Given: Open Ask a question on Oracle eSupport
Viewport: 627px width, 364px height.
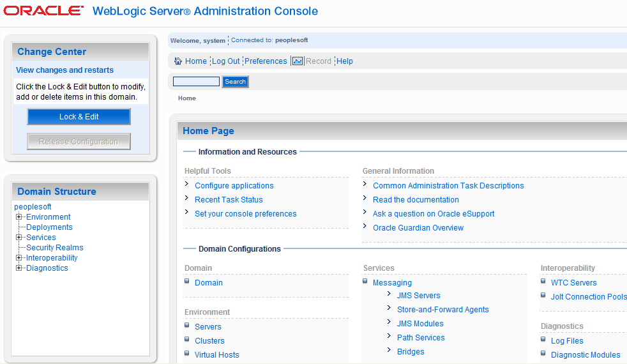Looking at the screenshot, I should click(434, 213).
